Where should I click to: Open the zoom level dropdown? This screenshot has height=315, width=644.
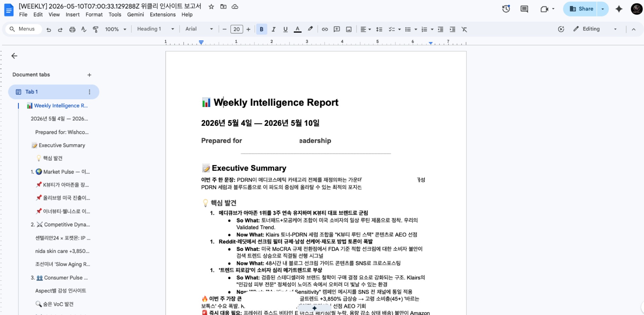115,29
